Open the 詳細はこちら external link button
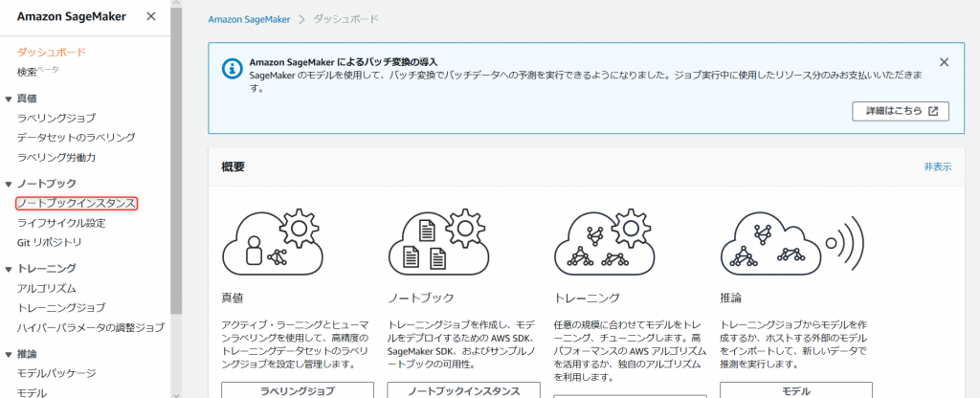The image size is (980, 398). click(x=900, y=111)
